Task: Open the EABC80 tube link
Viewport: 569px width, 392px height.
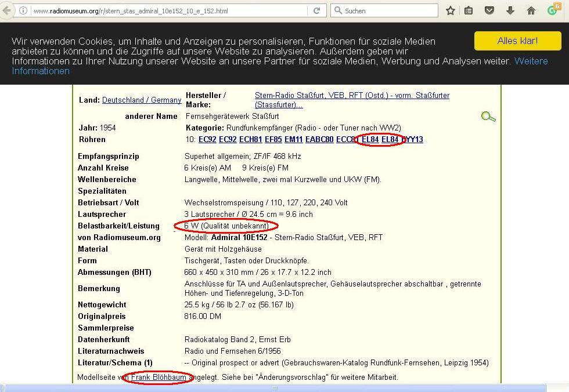Action: click(319, 140)
